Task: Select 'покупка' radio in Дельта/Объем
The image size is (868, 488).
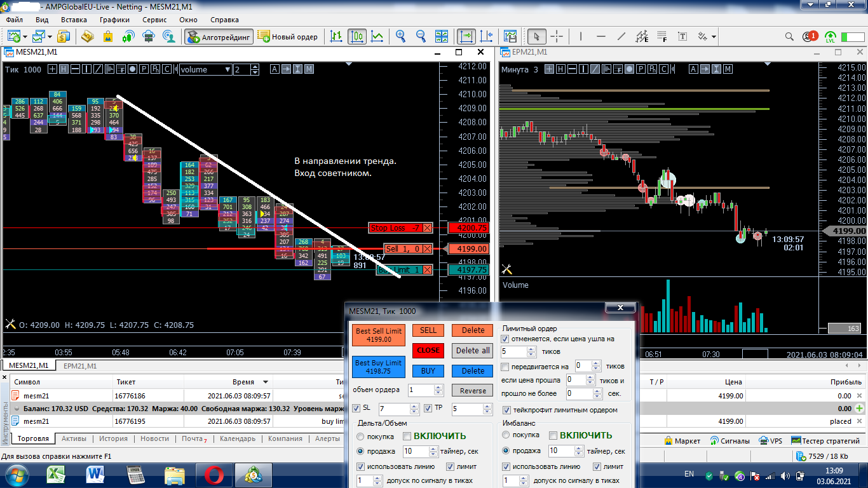Action: point(361,437)
